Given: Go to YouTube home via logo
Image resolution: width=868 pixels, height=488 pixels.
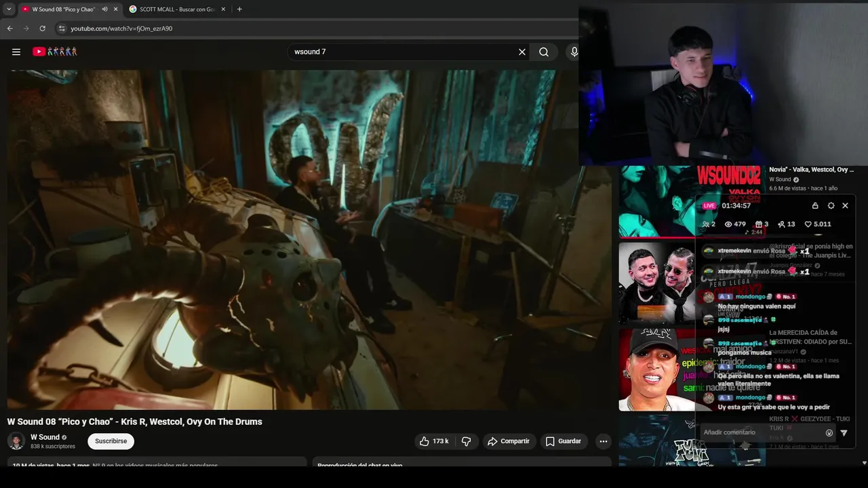Looking at the screenshot, I should coord(55,52).
